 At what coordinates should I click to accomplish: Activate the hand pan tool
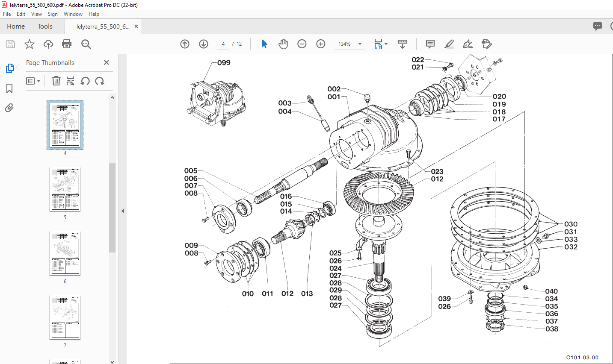point(283,44)
